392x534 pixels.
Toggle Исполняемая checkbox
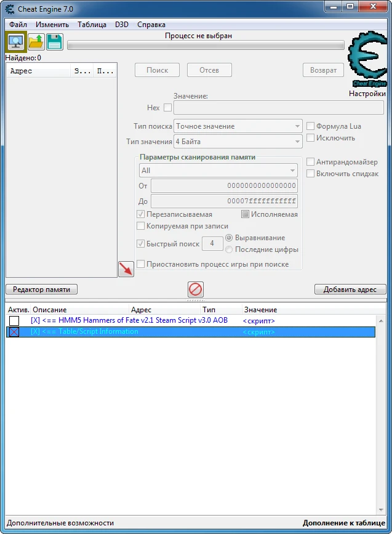pyautogui.click(x=245, y=214)
